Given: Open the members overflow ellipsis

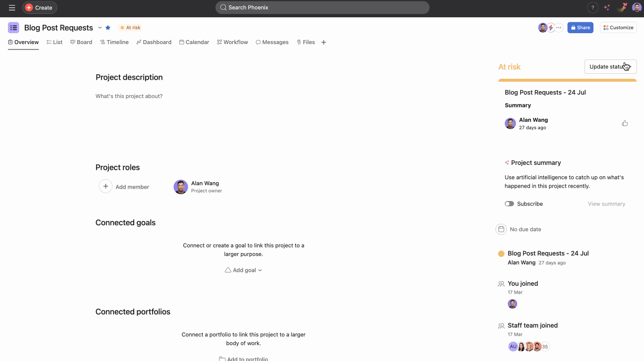Looking at the screenshot, I should tap(559, 28).
